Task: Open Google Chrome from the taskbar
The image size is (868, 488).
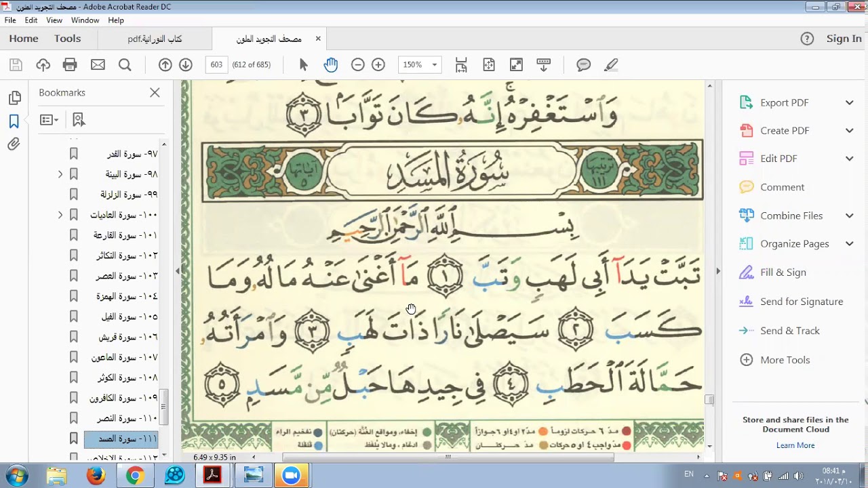Action: tap(135, 476)
